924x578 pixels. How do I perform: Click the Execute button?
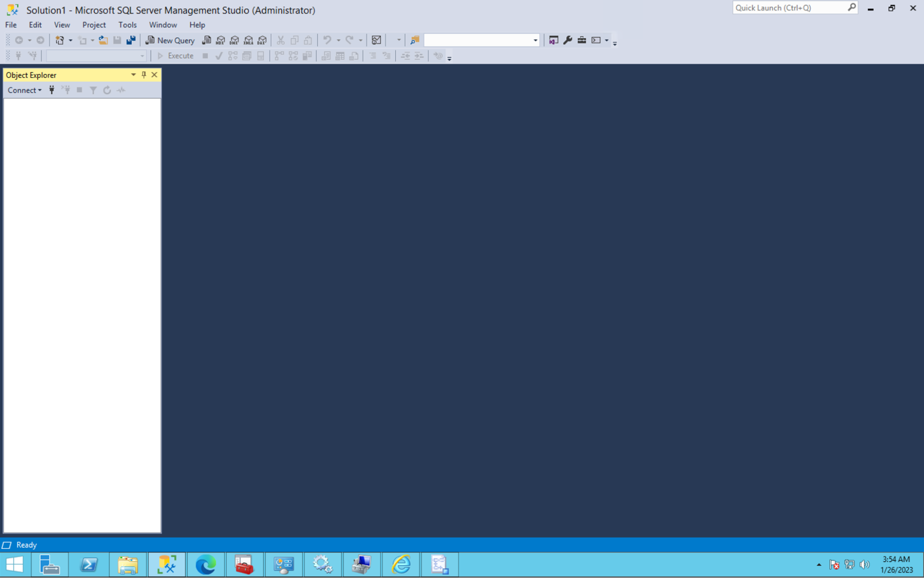coord(176,56)
